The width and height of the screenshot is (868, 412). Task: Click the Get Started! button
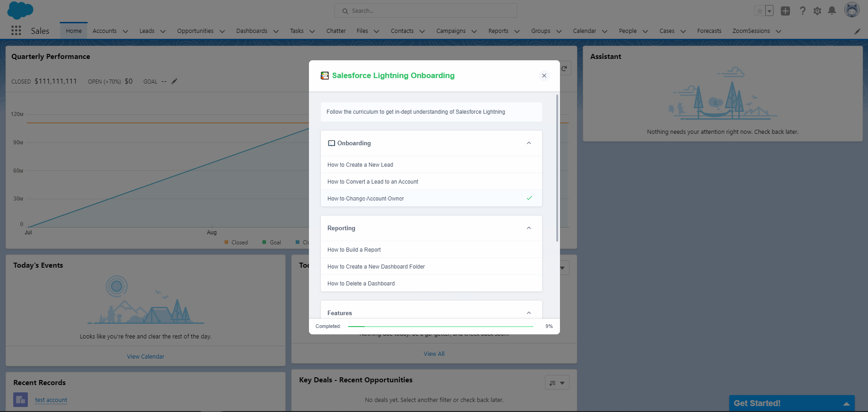[792, 403]
